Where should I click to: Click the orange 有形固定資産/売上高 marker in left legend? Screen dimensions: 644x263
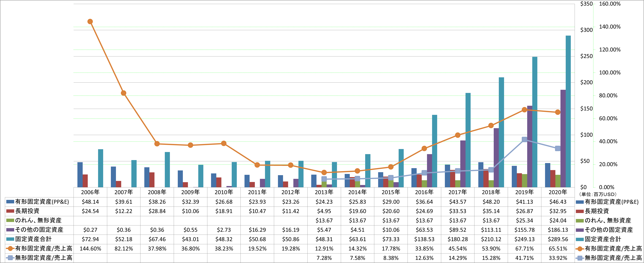point(10,248)
